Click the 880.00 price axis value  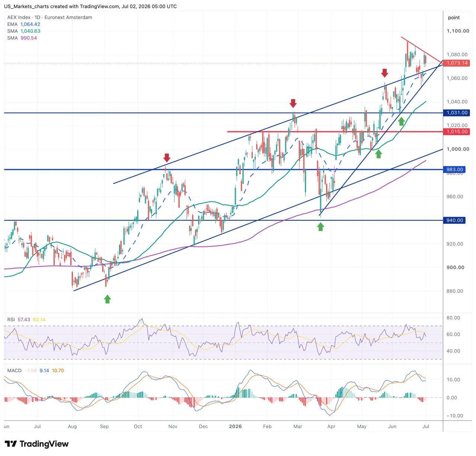(x=454, y=291)
